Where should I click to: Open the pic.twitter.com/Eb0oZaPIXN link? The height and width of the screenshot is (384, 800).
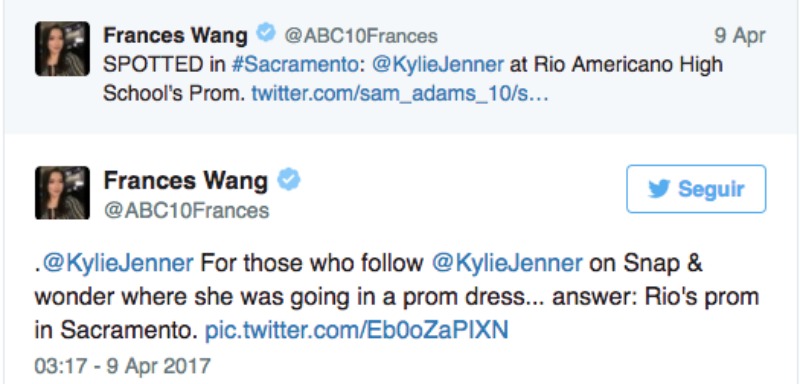pos(357,330)
